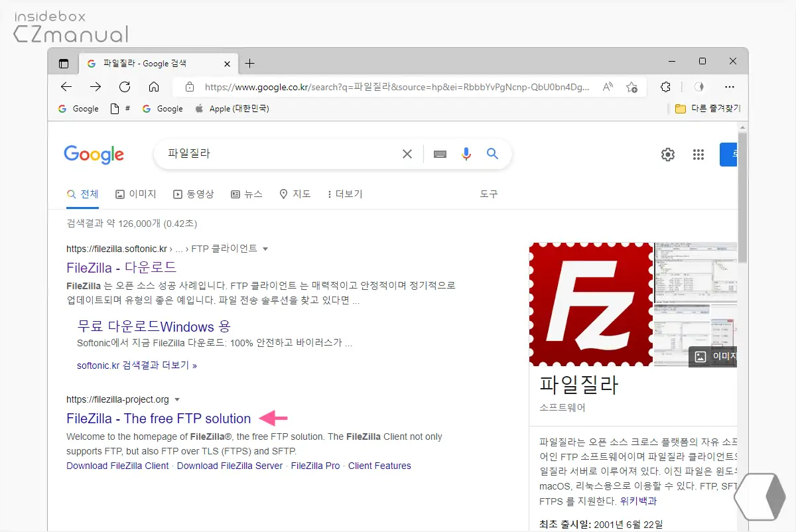The image size is (796, 532).
Task: Add this page to favorites via star icon
Action: click(x=632, y=86)
